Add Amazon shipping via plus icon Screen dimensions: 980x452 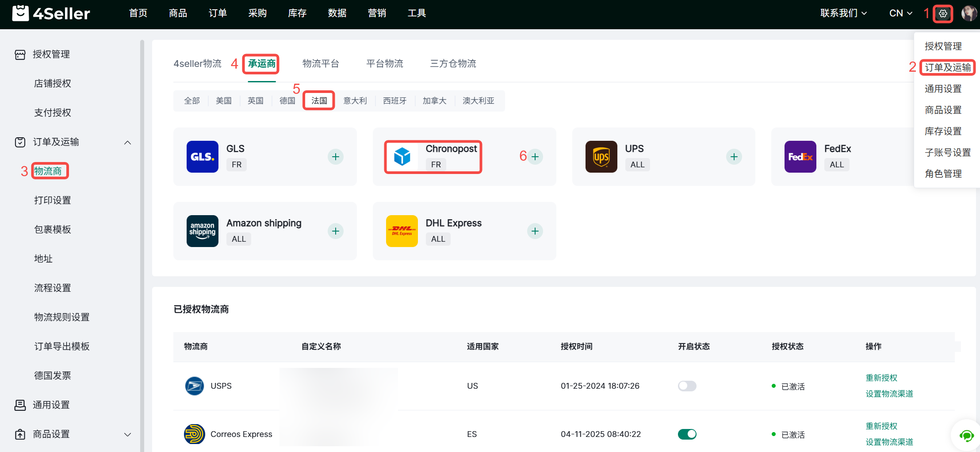tap(336, 231)
